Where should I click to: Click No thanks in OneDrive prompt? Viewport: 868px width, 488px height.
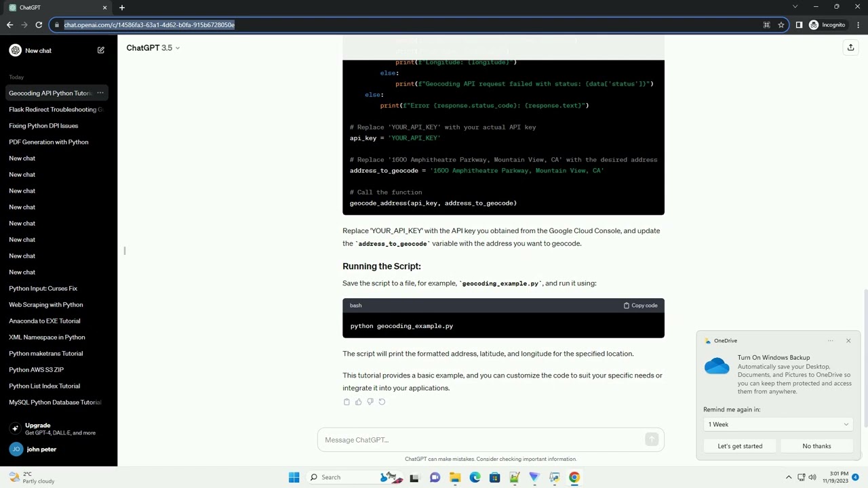pyautogui.click(x=816, y=446)
